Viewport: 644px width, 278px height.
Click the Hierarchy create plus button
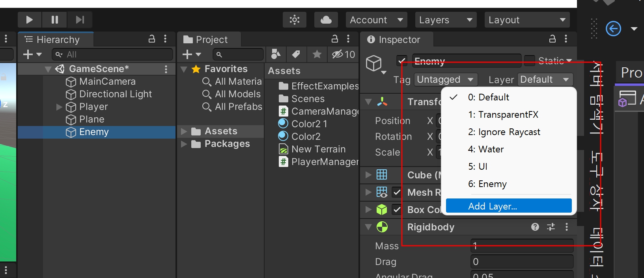tap(32, 54)
